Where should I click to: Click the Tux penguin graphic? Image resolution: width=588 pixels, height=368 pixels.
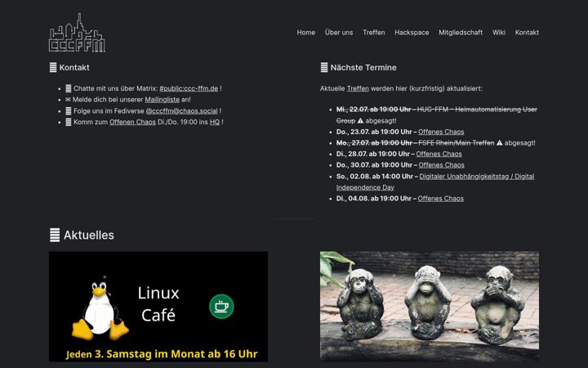coord(100,308)
